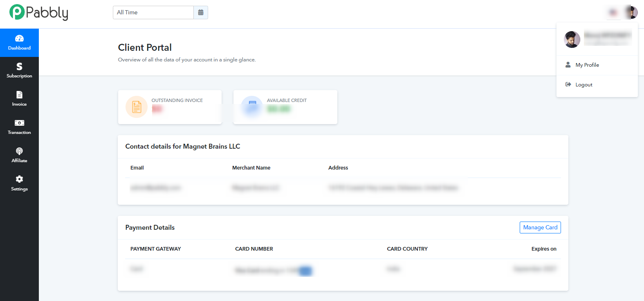This screenshot has height=301, width=644.
Task: Click the Merchant Name column header
Action: [x=251, y=168]
